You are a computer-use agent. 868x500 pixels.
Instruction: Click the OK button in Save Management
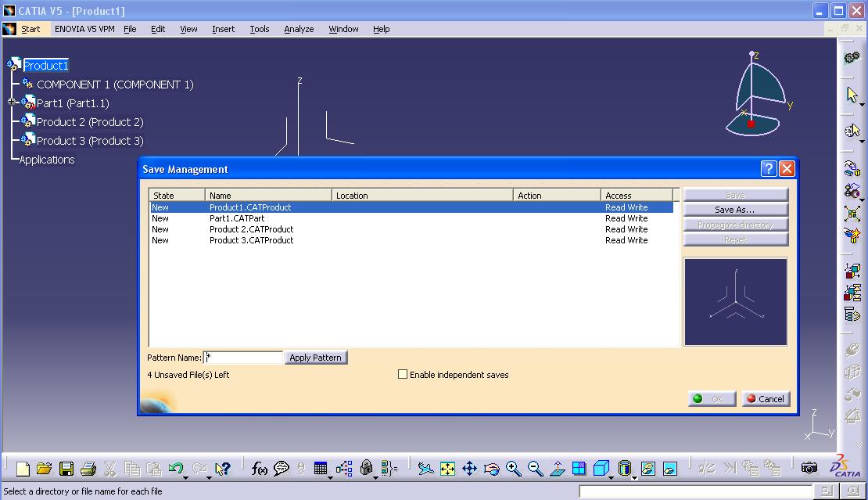click(712, 399)
